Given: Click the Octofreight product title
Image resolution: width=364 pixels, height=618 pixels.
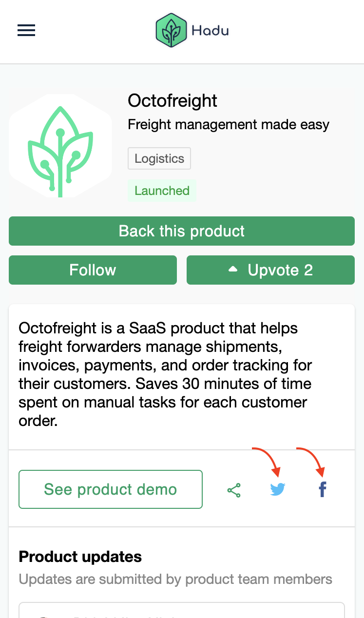Looking at the screenshot, I should click(172, 101).
